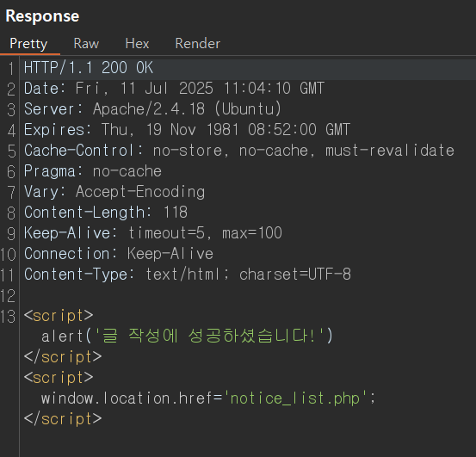Click line number 13 in gutter

pyautogui.click(x=9, y=316)
